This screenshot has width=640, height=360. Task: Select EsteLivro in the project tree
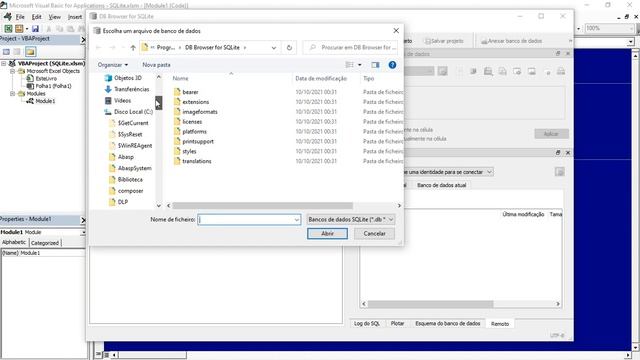[x=46, y=78]
